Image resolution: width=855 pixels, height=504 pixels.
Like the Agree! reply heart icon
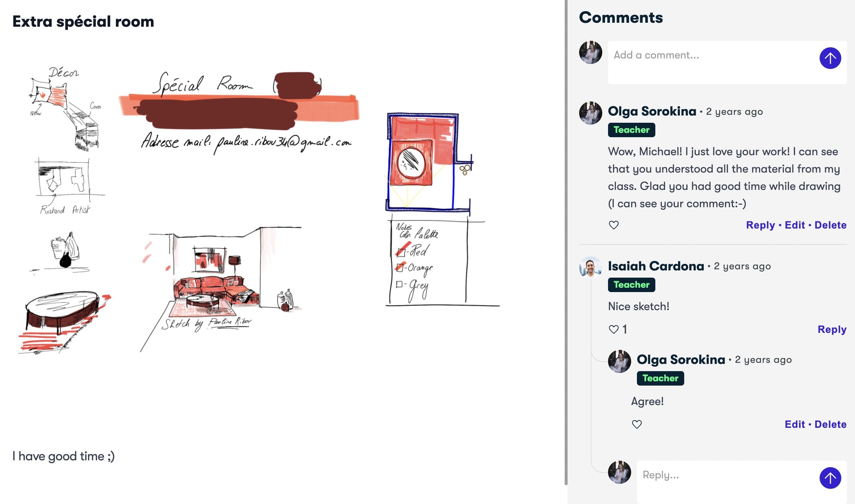pos(637,424)
